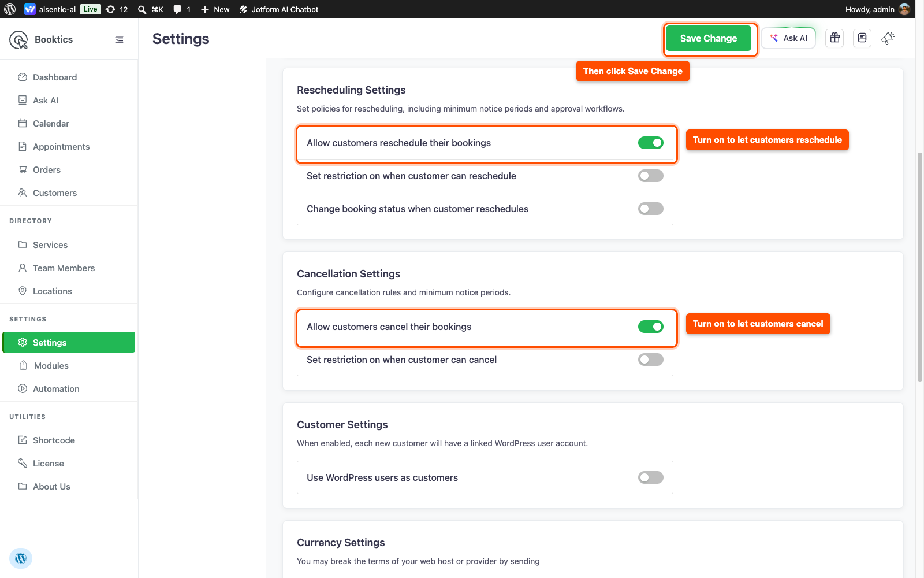Click the Calendar sidebar icon
The image size is (924, 578).
pyautogui.click(x=23, y=124)
